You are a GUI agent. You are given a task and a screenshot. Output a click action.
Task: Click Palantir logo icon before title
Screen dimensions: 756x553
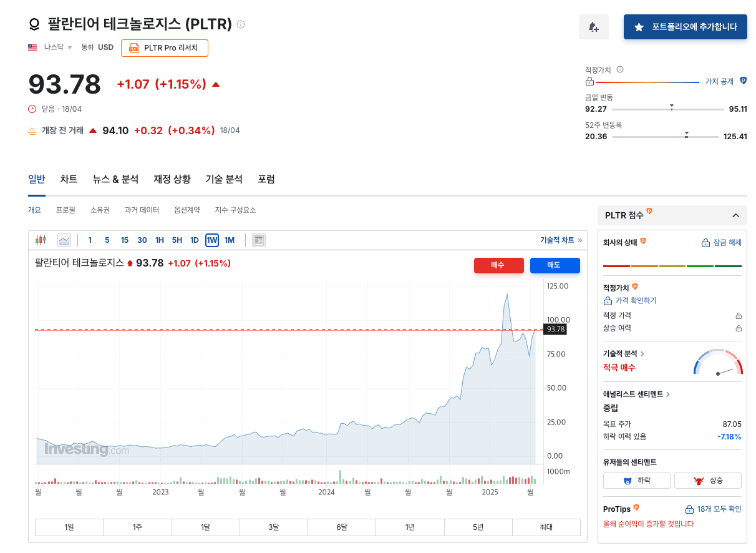pyautogui.click(x=34, y=25)
